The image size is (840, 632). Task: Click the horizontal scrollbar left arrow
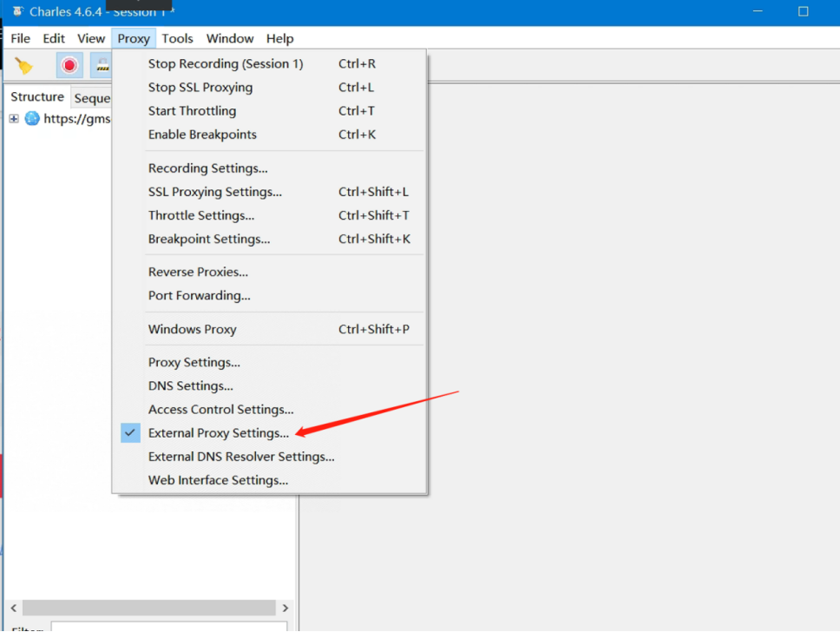pyautogui.click(x=14, y=608)
